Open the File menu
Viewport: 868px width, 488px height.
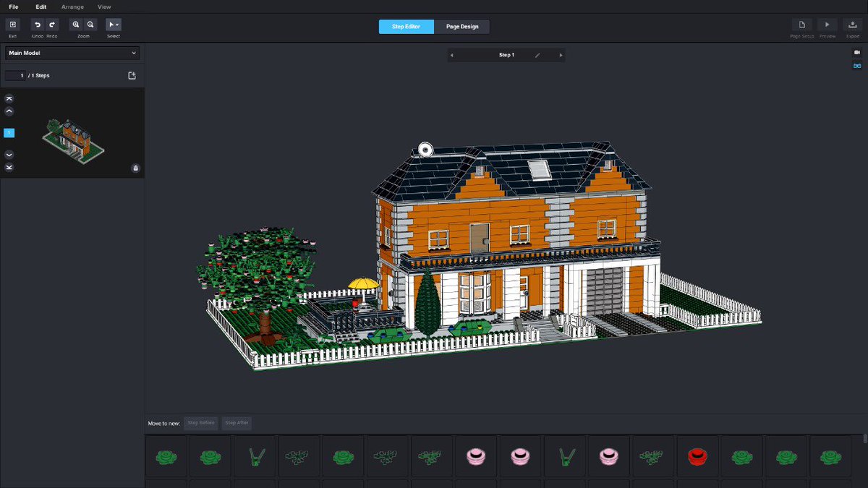14,7
